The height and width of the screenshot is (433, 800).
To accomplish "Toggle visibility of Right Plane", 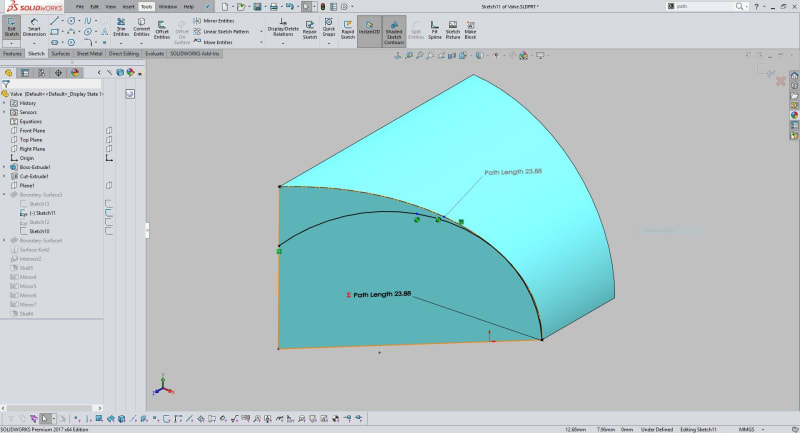I will (x=109, y=149).
